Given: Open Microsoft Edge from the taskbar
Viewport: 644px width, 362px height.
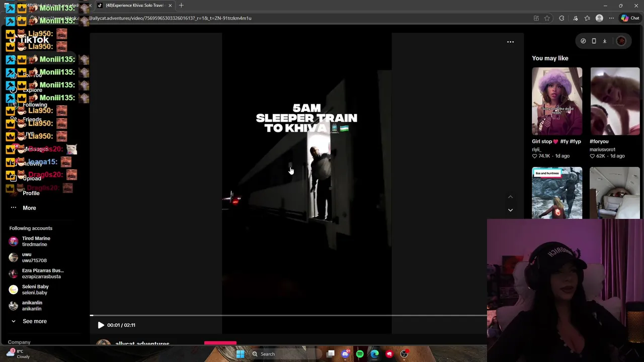Looking at the screenshot, I should [374, 354].
